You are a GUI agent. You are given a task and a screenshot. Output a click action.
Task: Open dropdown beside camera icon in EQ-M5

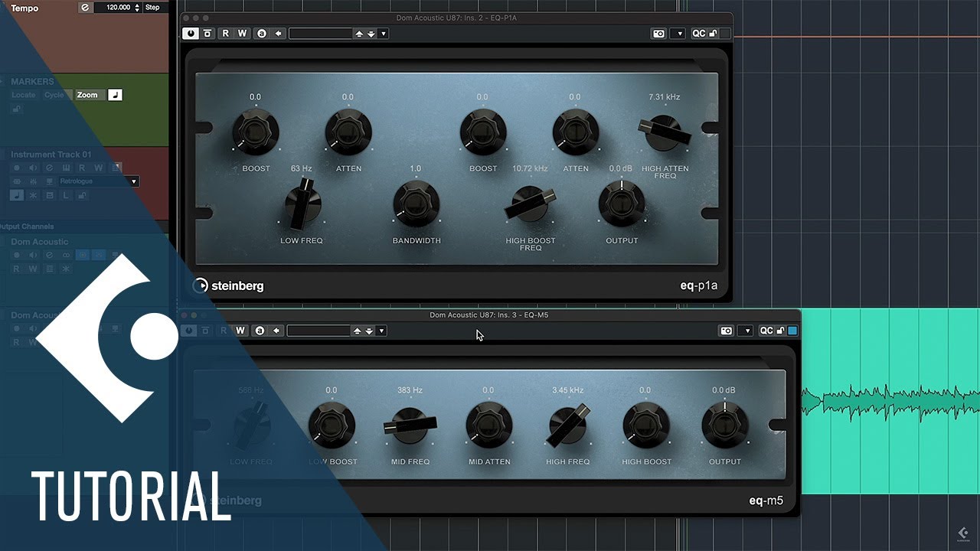point(745,331)
